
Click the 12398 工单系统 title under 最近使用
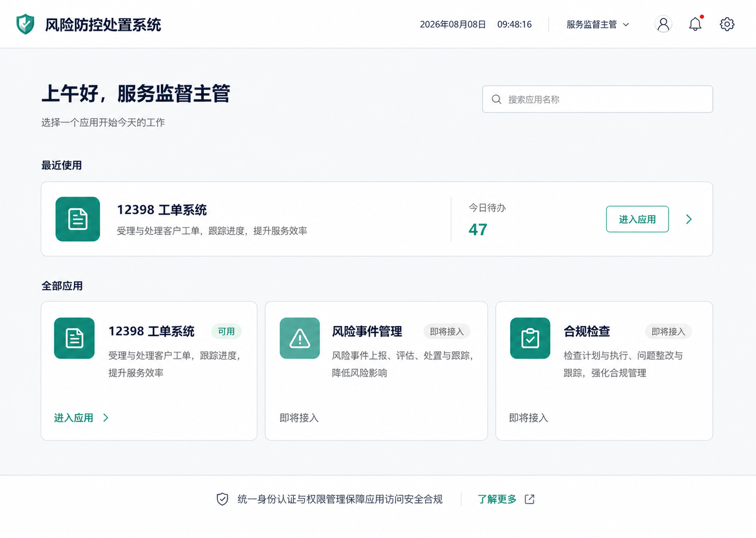(162, 210)
